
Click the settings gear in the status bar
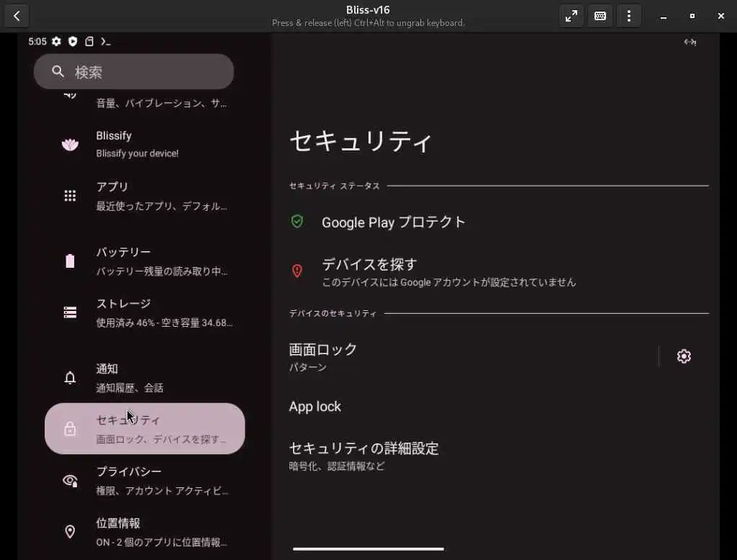click(56, 41)
